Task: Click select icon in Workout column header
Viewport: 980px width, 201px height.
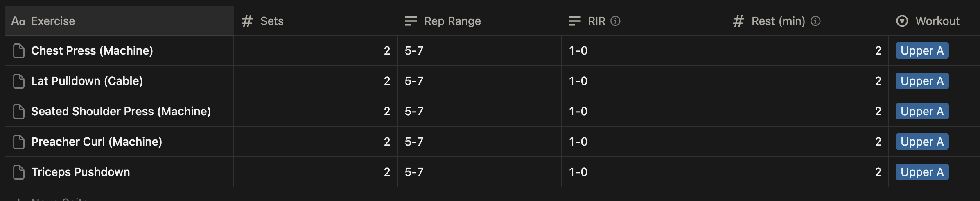Action: [x=902, y=21]
